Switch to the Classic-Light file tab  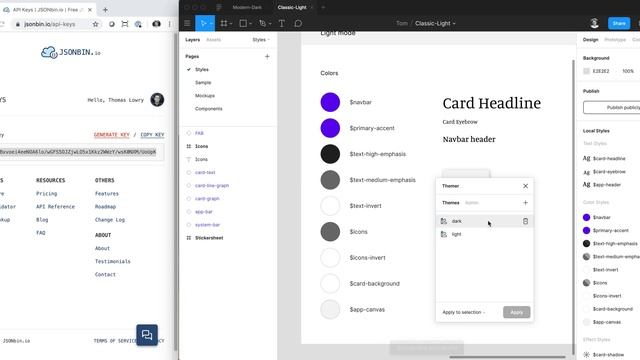292,7
